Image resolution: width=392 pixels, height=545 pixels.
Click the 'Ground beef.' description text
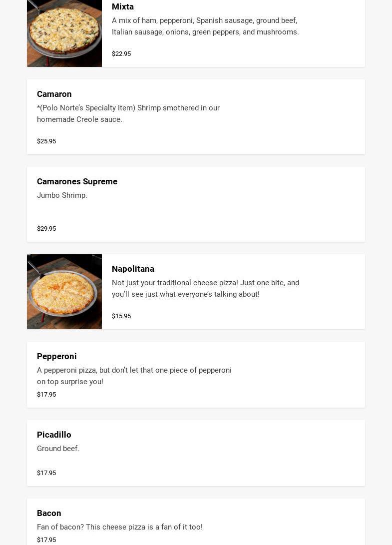click(x=58, y=449)
